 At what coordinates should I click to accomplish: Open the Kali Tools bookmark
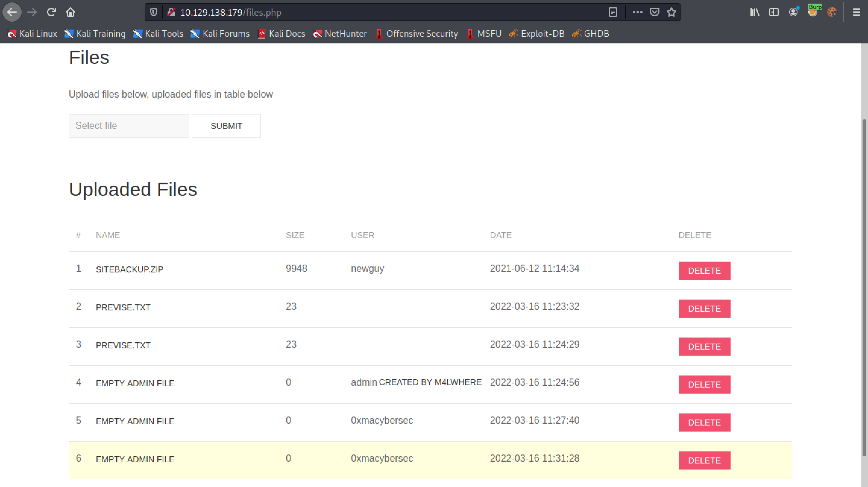coord(158,34)
